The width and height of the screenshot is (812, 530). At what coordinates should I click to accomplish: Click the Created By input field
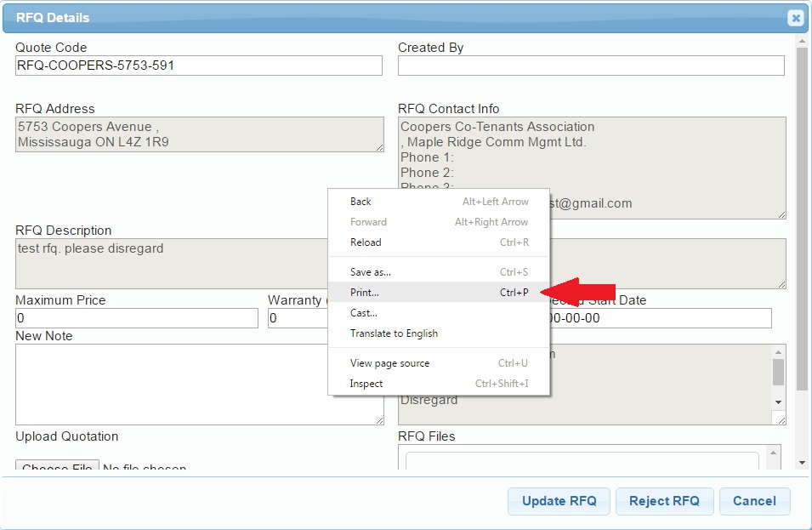click(591, 66)
